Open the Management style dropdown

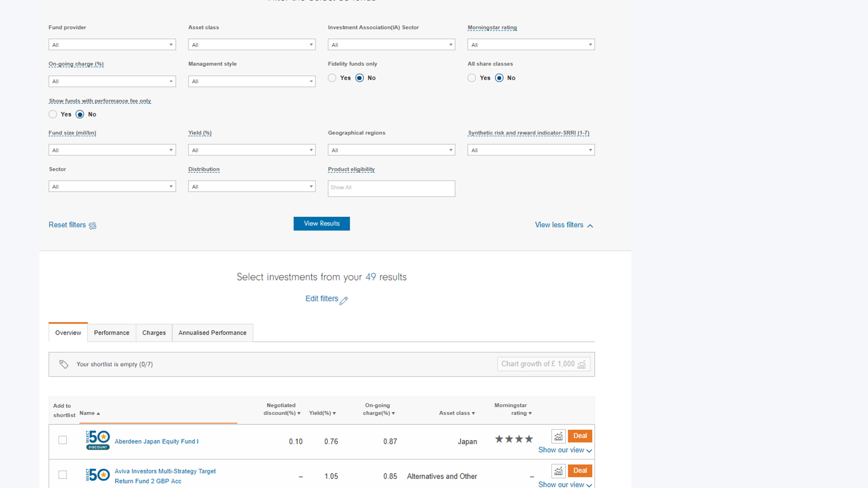coord(252,81)
